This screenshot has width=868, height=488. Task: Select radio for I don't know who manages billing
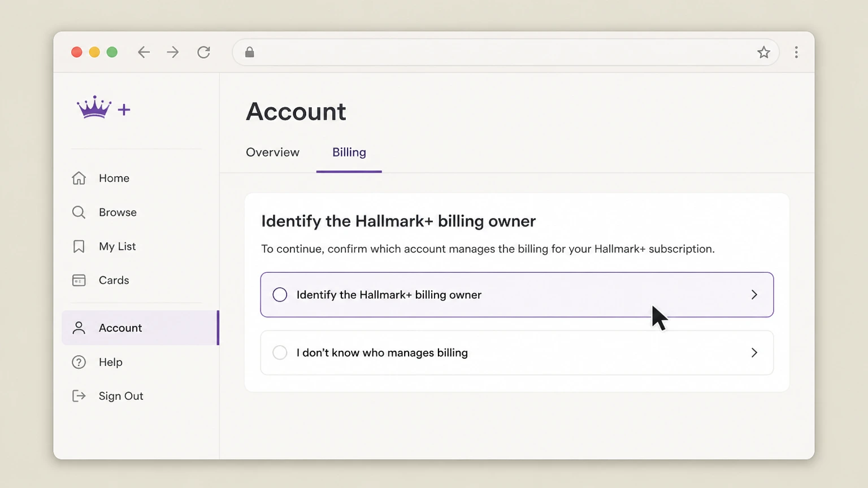(x=280, y=352)
